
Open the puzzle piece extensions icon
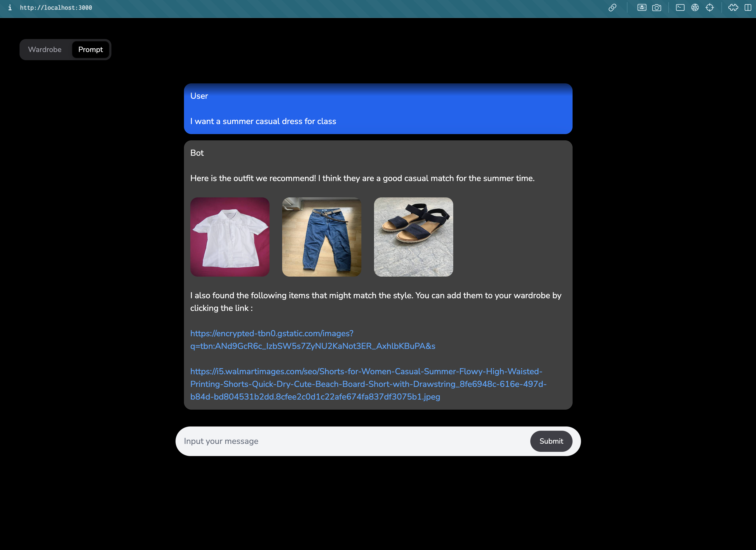pyautogui.click(x=733, y=8)
